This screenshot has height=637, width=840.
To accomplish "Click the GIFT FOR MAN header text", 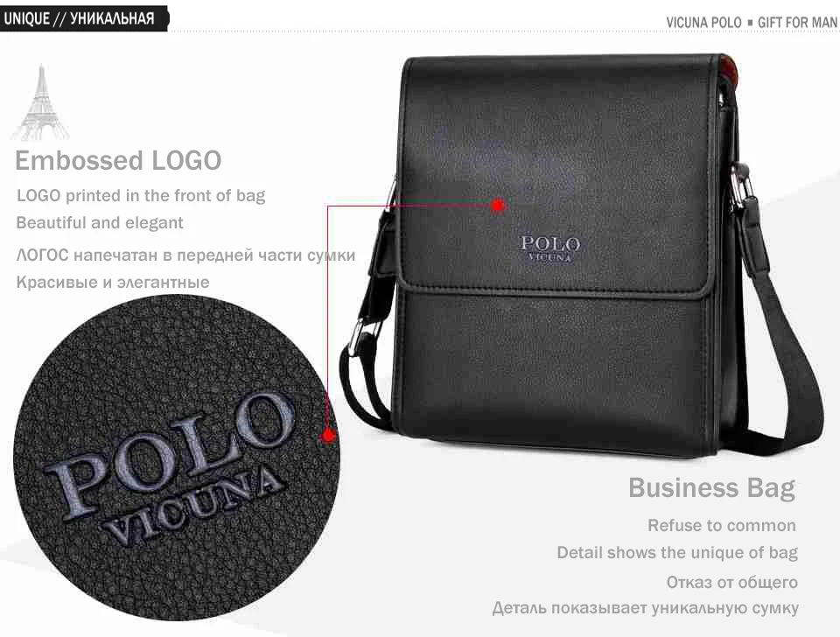I will coord(797,23).
